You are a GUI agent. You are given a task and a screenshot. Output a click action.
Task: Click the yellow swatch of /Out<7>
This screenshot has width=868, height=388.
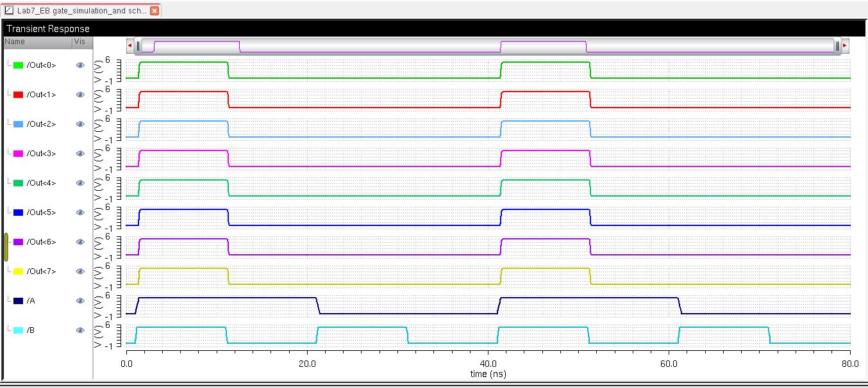tap(19, 271)
